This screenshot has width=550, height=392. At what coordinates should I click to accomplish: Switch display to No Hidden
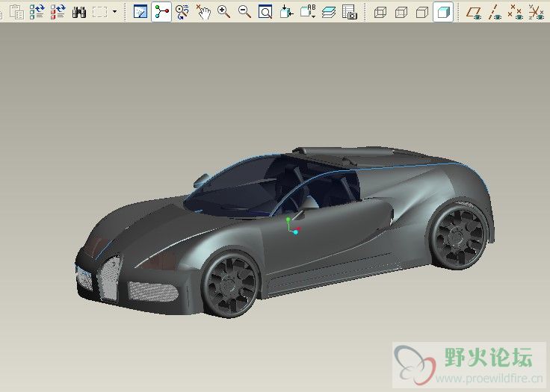[422, 13]
